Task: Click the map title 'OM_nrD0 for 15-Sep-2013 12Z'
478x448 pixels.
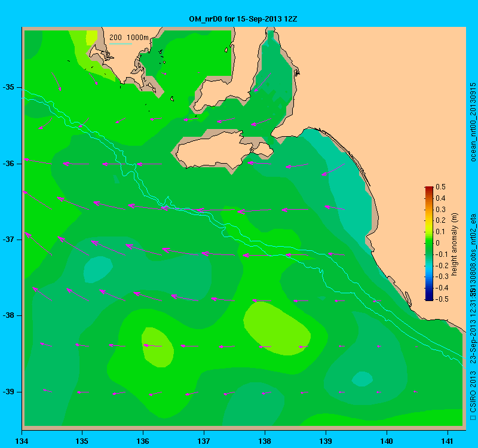Action: (243, 19)
